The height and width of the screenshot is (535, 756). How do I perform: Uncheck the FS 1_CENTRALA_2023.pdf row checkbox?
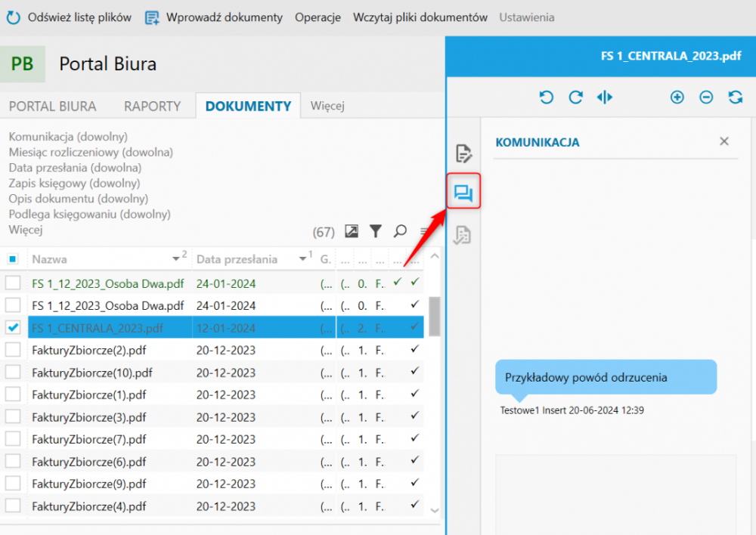pos(13,328)
